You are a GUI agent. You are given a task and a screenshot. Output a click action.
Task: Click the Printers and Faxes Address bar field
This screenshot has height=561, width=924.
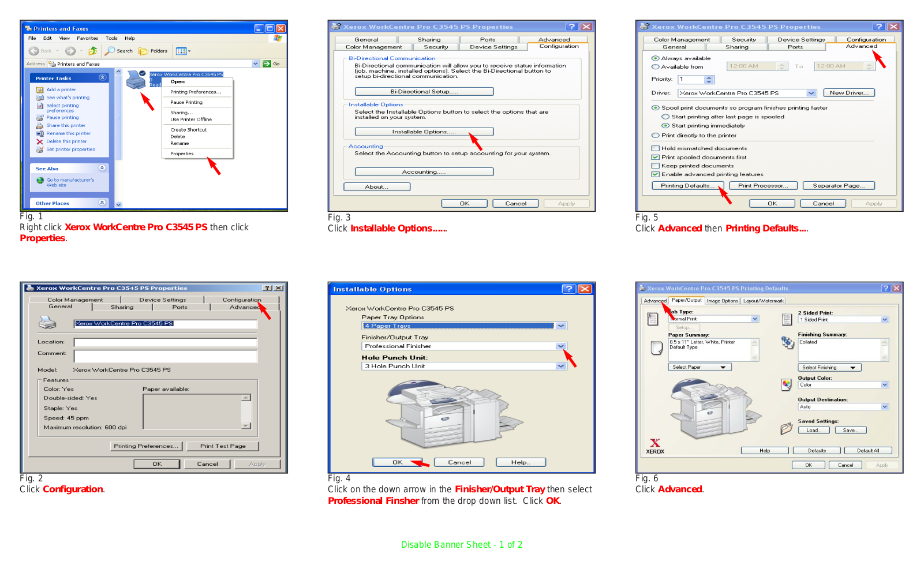[x=154, y=63]
